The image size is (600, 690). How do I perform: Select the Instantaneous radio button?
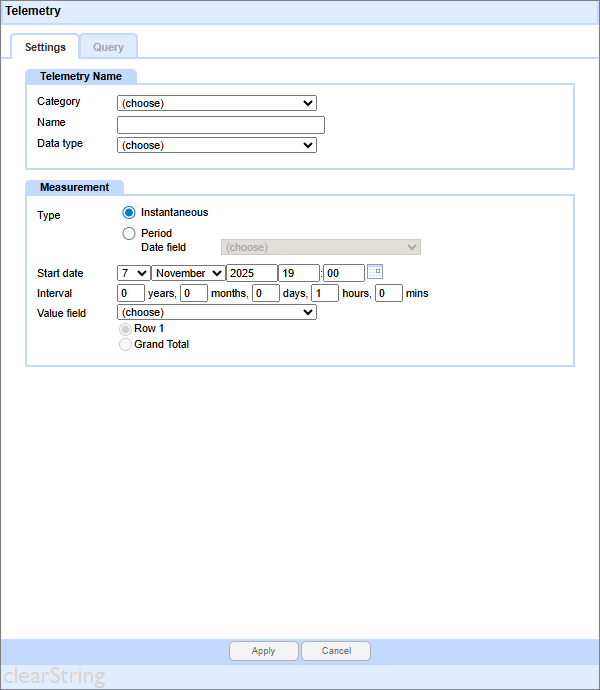click(128, 213)
